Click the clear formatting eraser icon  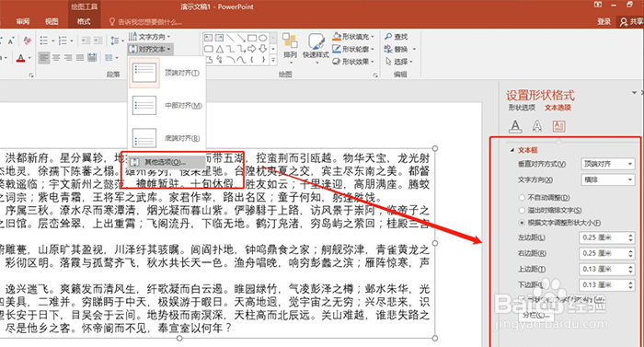click(28, 40)
